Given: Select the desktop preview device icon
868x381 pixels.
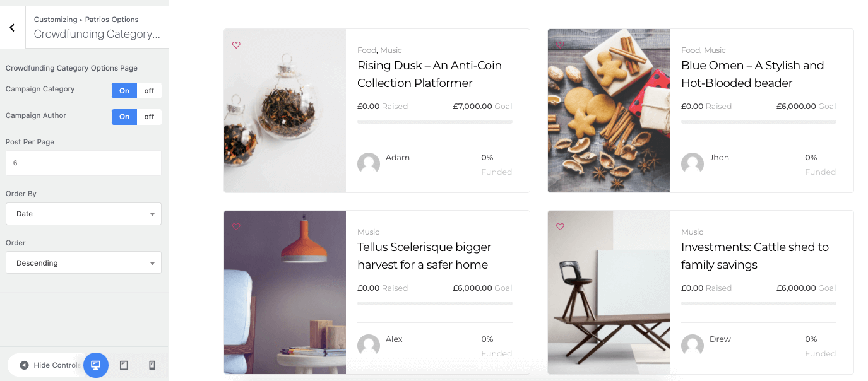Looking at the screenshot, I should [x=96, y=365].
